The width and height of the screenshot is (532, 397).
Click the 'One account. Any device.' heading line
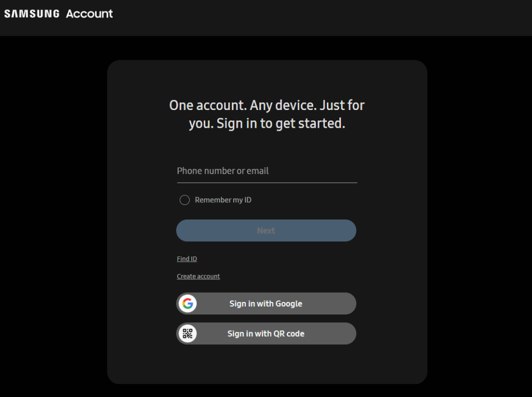tap(267, 105)
